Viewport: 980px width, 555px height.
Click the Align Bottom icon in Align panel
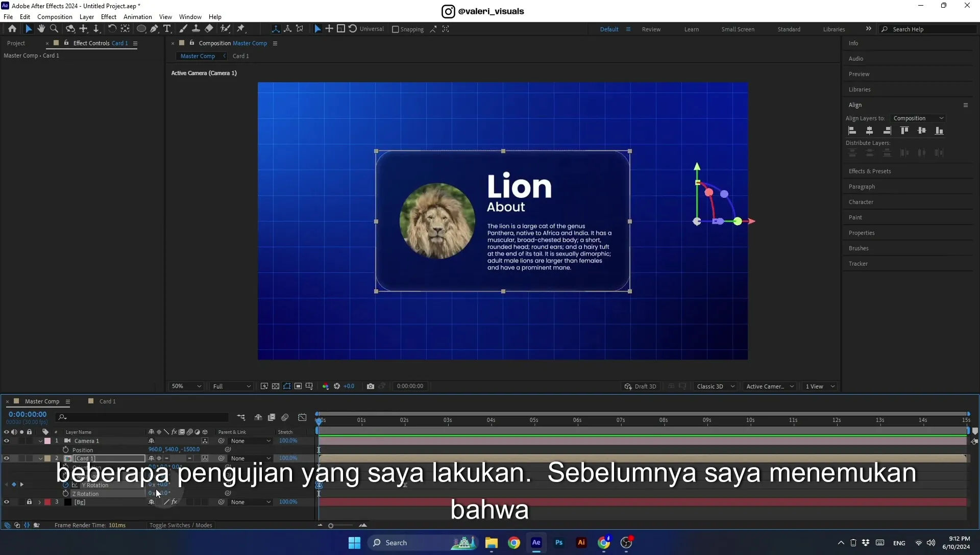click(939, 131)
